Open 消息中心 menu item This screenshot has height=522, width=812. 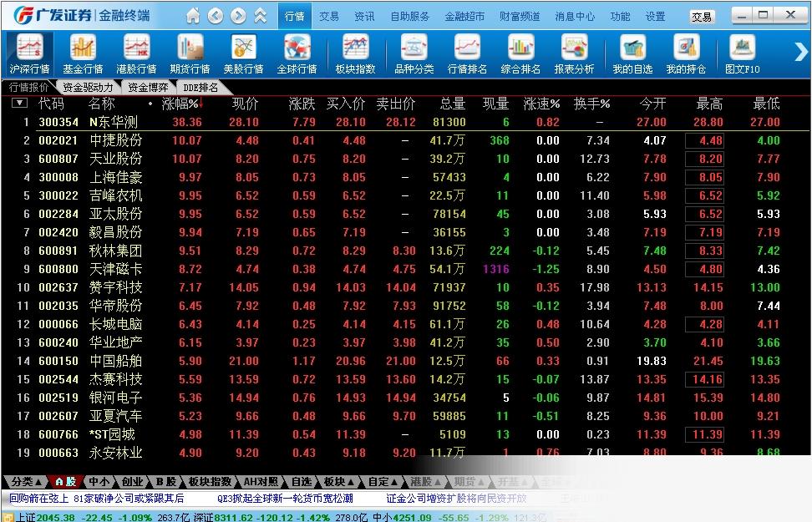click(x=575, y=16)
